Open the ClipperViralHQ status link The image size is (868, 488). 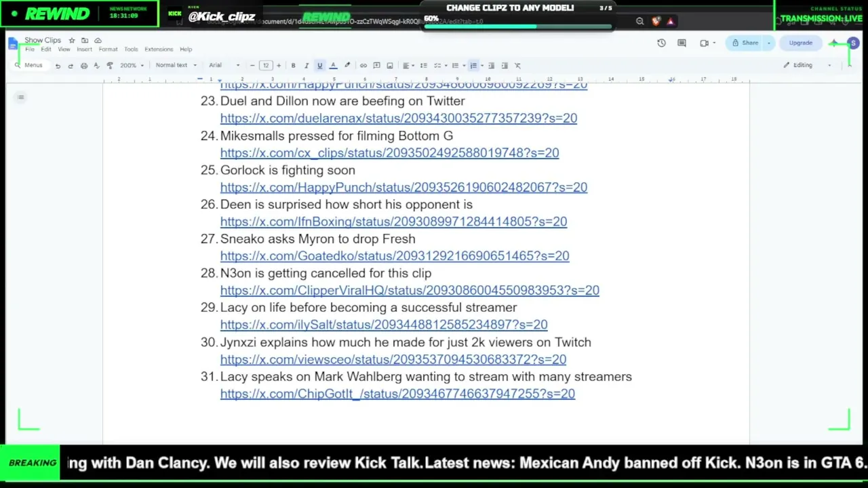tap(410, 290)
